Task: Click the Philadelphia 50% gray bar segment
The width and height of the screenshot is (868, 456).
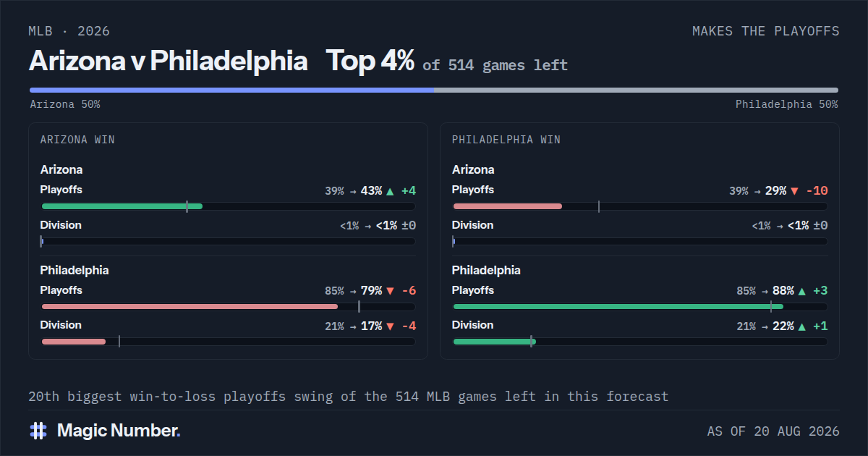Action: point(637,90)
